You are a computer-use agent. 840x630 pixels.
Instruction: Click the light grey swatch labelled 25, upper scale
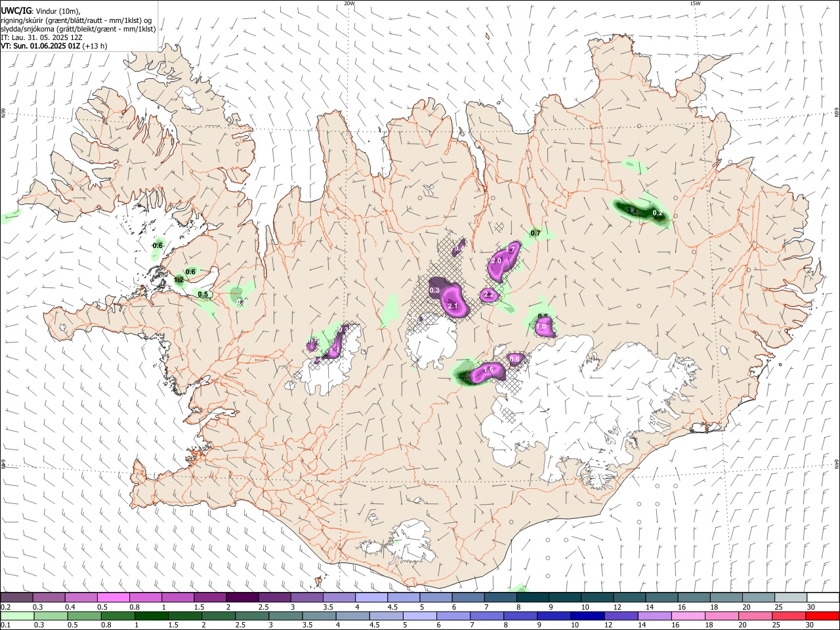pos(790,597)
